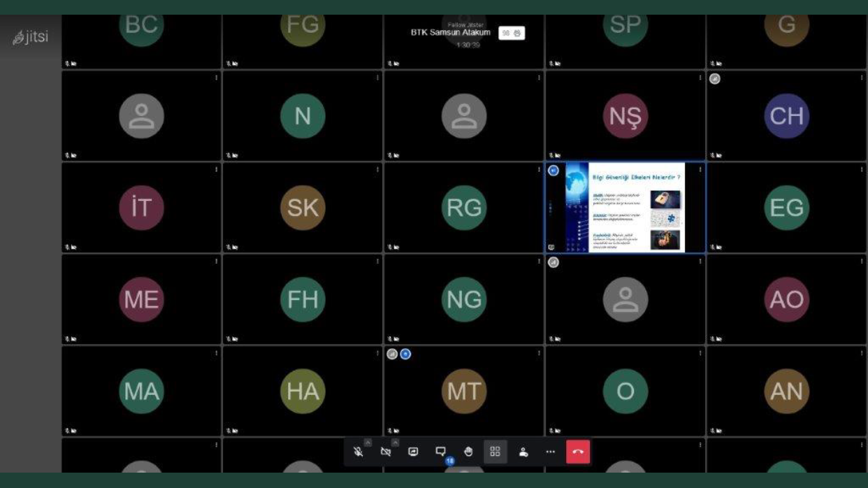Click muted mic icon on SK tile

(x=229, y=247)
